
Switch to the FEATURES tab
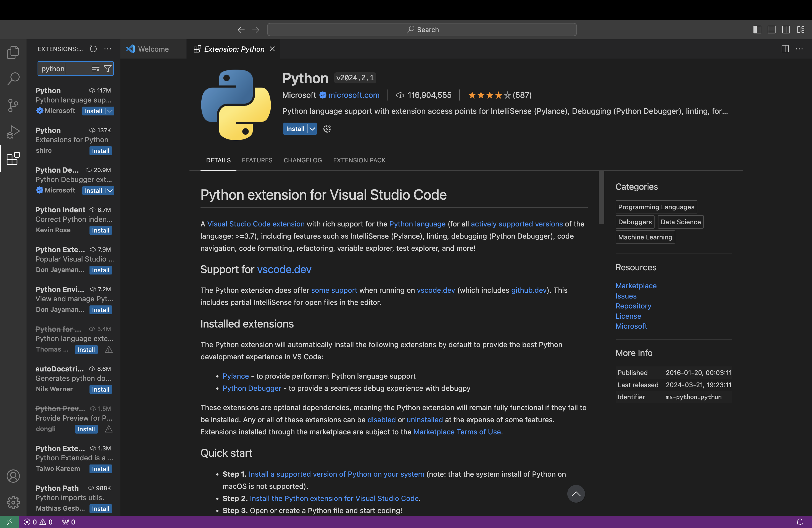tap(257, 160)
